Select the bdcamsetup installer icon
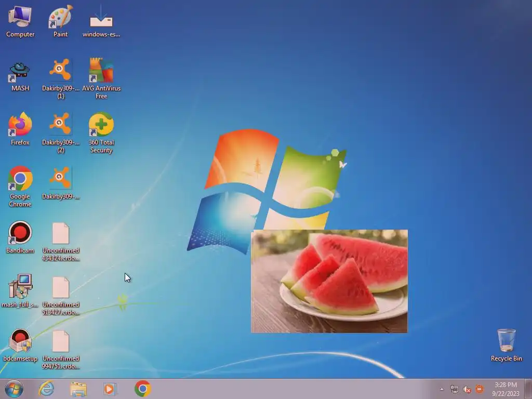 [x=20, y=345]
